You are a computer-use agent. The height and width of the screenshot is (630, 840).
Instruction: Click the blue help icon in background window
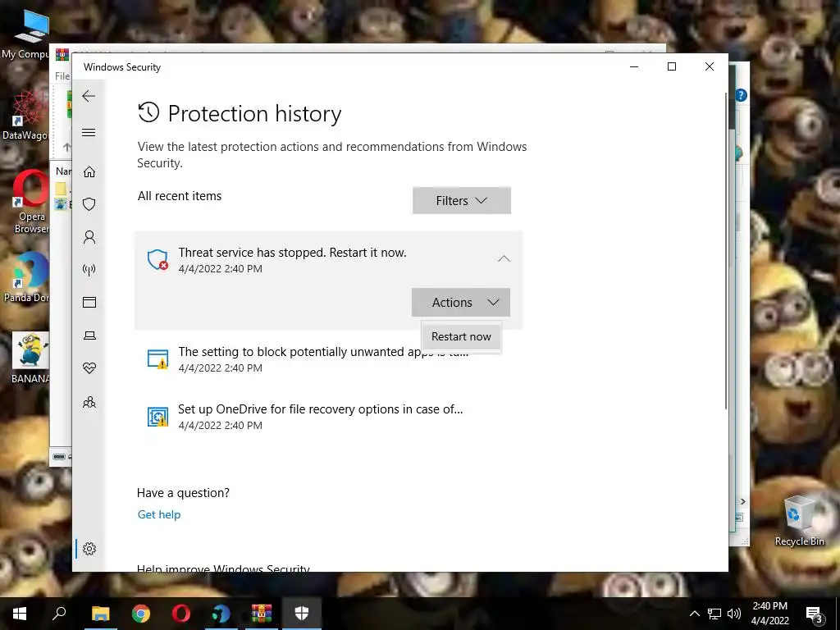pos(741,95)
